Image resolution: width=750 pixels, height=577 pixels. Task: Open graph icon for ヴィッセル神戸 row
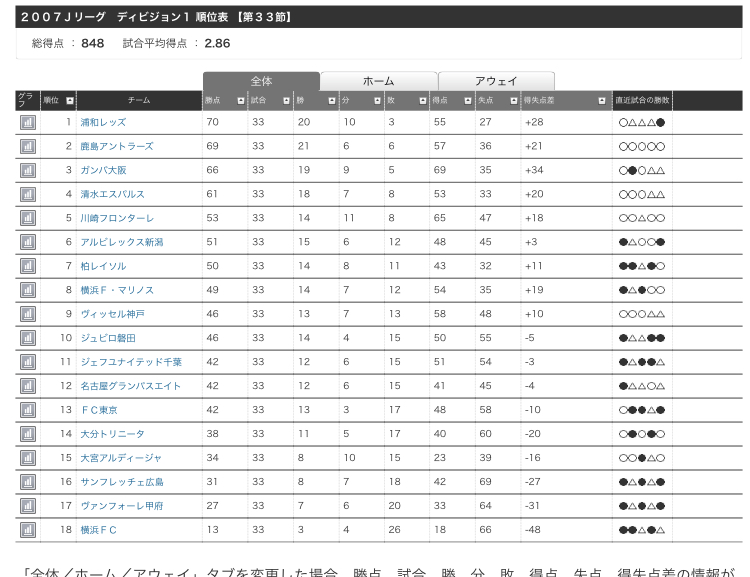pos(28,314)
